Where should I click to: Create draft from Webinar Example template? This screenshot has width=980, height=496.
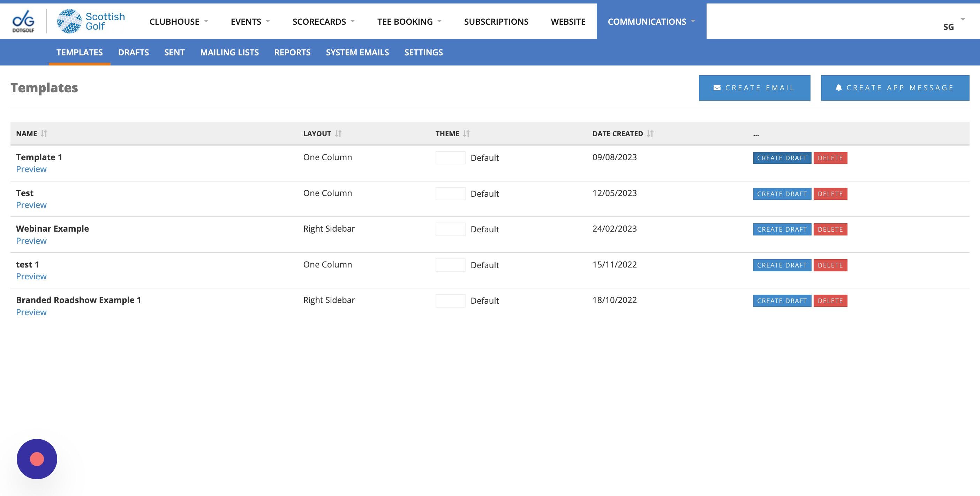point(782,229)
